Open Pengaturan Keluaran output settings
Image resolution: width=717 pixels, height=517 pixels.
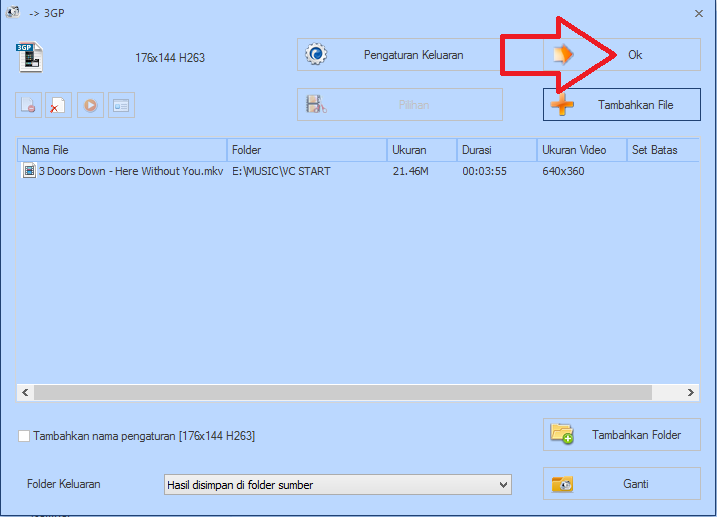coord(400,54)
